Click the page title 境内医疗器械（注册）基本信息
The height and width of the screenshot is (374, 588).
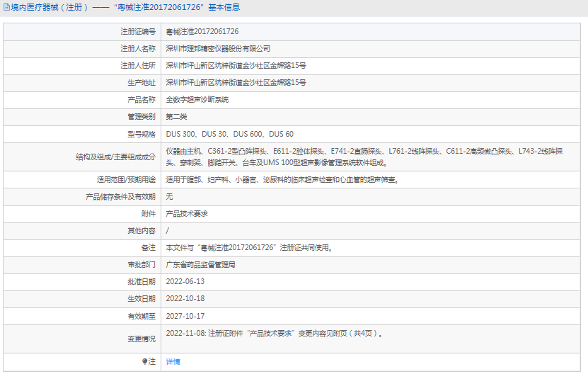click(126, 7)
